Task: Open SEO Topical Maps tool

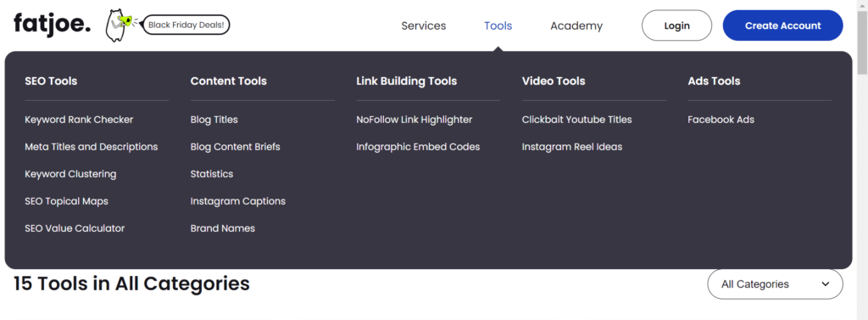Action: click(66, 201)
